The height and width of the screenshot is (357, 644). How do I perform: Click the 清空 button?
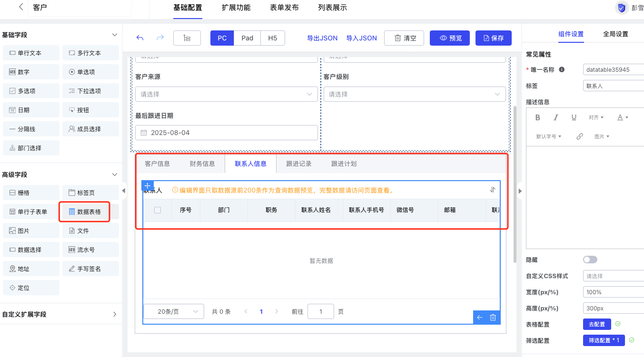(404, 38)
